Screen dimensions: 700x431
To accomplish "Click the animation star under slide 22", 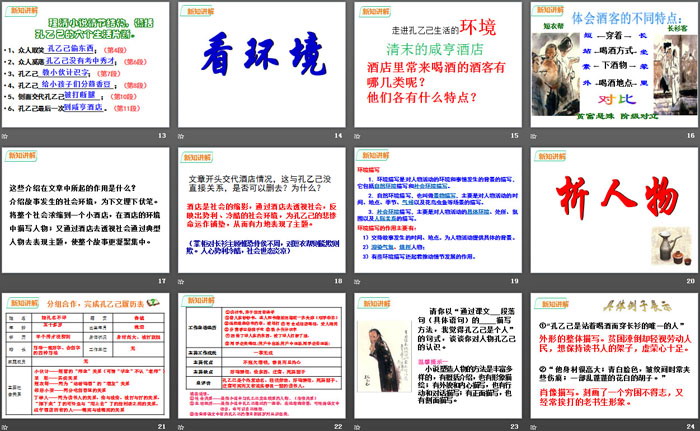I will tap(181, 427).
